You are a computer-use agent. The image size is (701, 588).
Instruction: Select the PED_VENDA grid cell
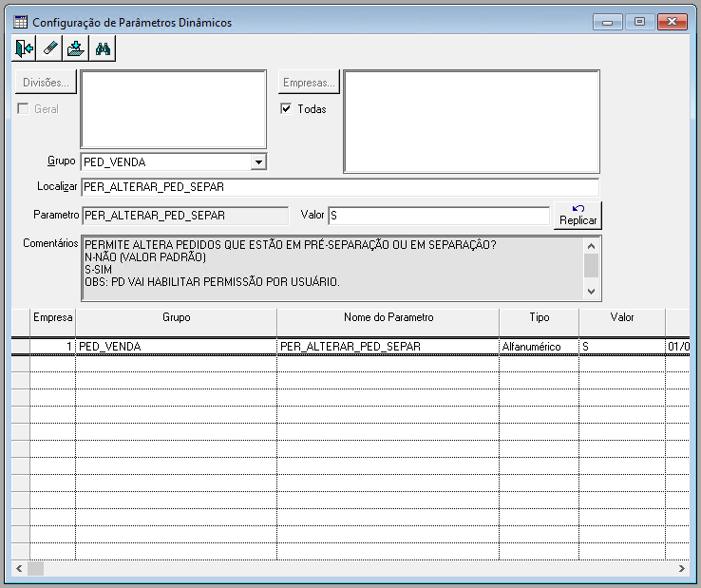click(176, 347)
